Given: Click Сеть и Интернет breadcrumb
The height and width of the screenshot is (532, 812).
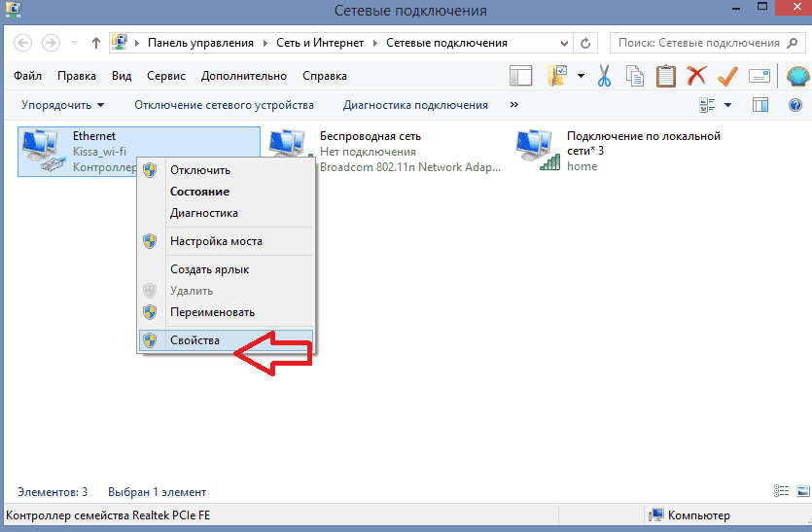Looking at the screenshot, I should point(320,43).
